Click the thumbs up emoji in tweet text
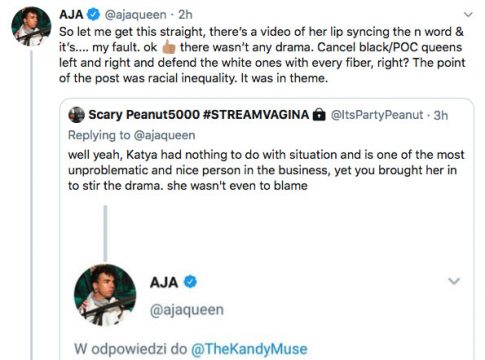Image resolution: width=485 pixels, height=360 pixels. pos(169,47)
